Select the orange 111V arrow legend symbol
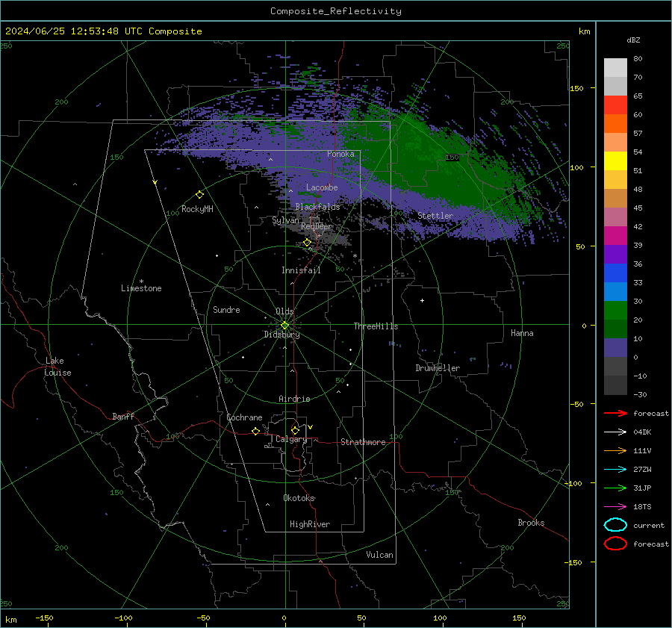Screen dimensions: 672x628 coord(615,450)
